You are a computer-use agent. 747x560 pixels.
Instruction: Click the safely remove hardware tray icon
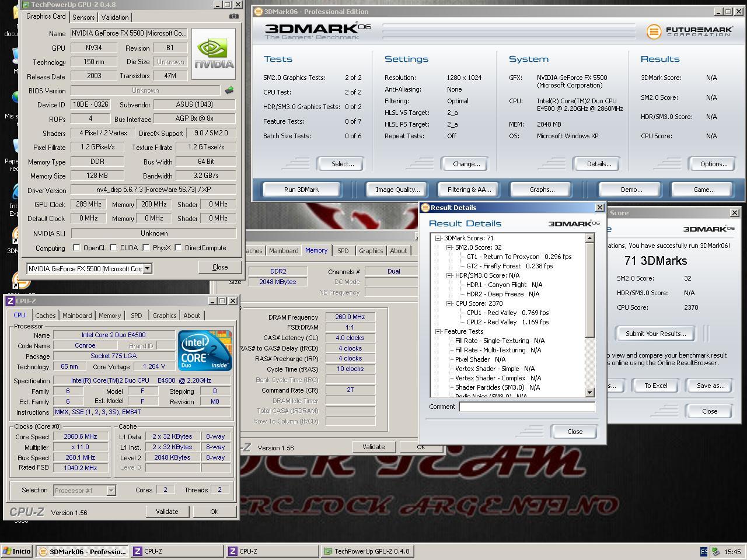coord(715,551)
